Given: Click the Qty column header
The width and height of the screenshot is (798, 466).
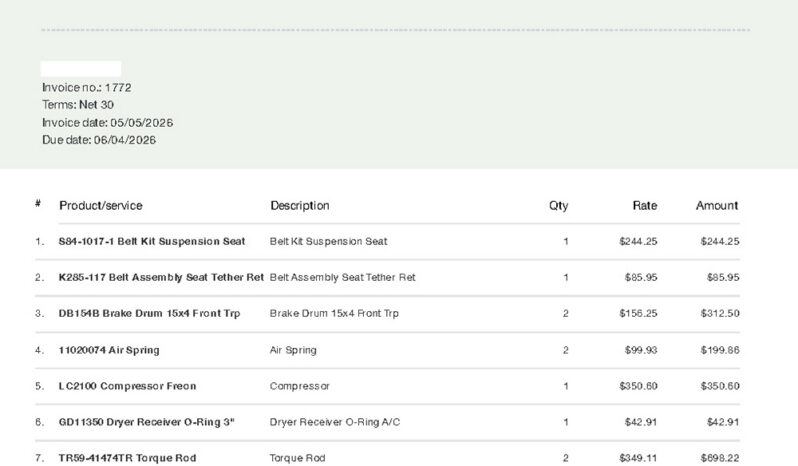Looking at the screenshot, I should (x=558, y=206).
